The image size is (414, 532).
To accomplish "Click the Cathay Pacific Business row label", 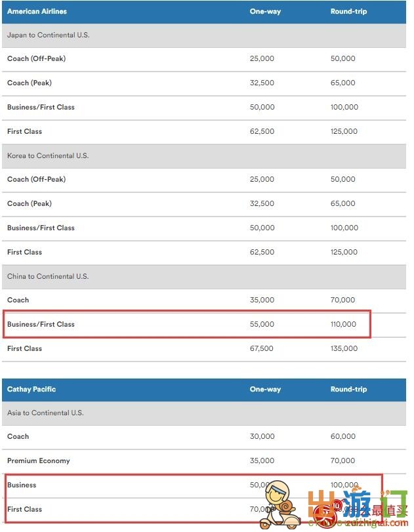I will [x=22, y=485].
